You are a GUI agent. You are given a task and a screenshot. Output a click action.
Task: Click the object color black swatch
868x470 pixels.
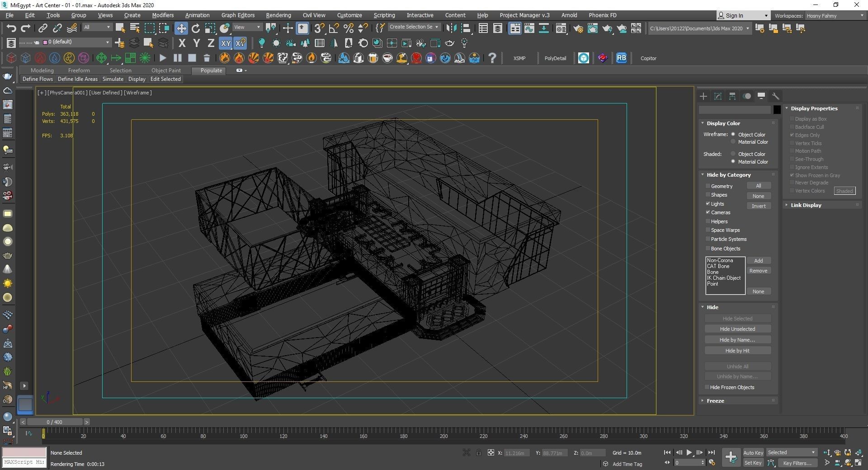point(777,110)
